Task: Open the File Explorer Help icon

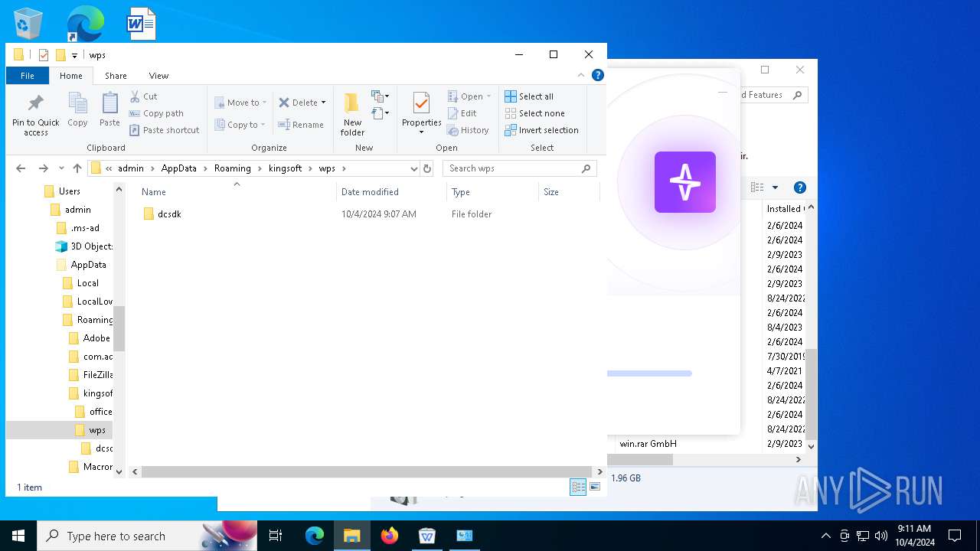Action: (598, 75)
